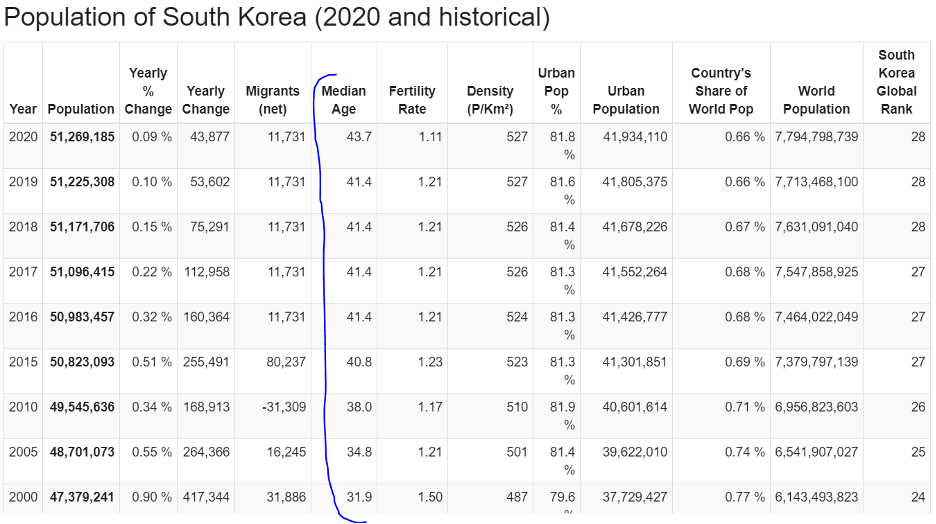Click the 2015 population value 50,823,093

(x=82, y=362)
